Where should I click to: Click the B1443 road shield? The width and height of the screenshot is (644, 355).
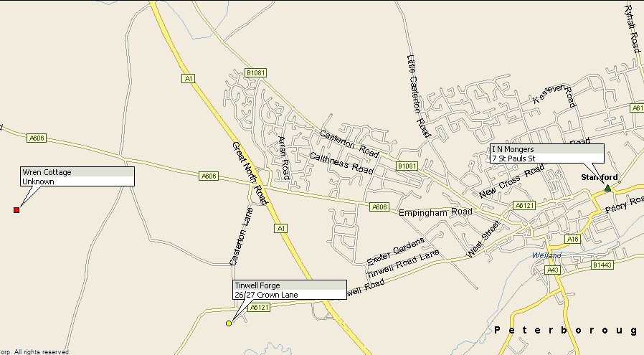click(x=602, y=265)
